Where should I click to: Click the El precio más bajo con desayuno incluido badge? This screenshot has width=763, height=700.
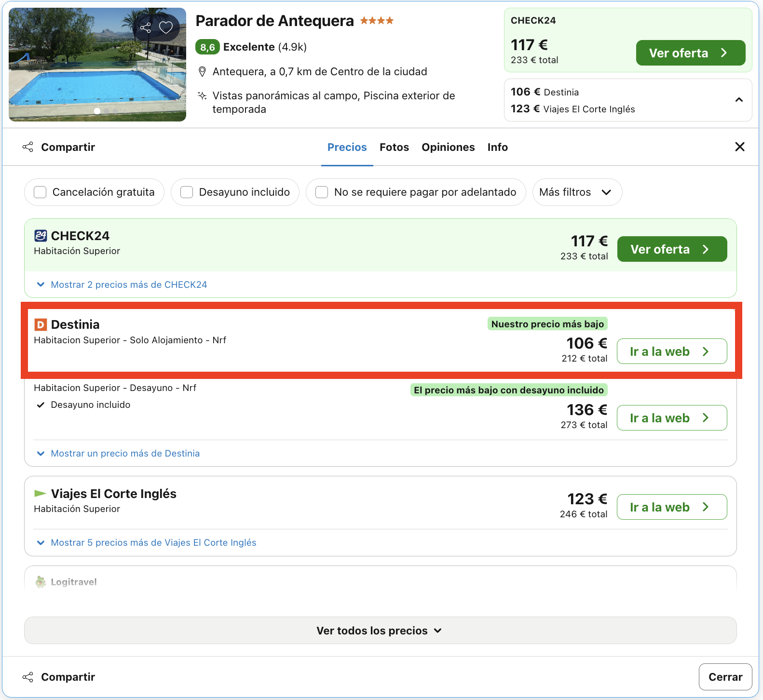(x=509, y=390)
